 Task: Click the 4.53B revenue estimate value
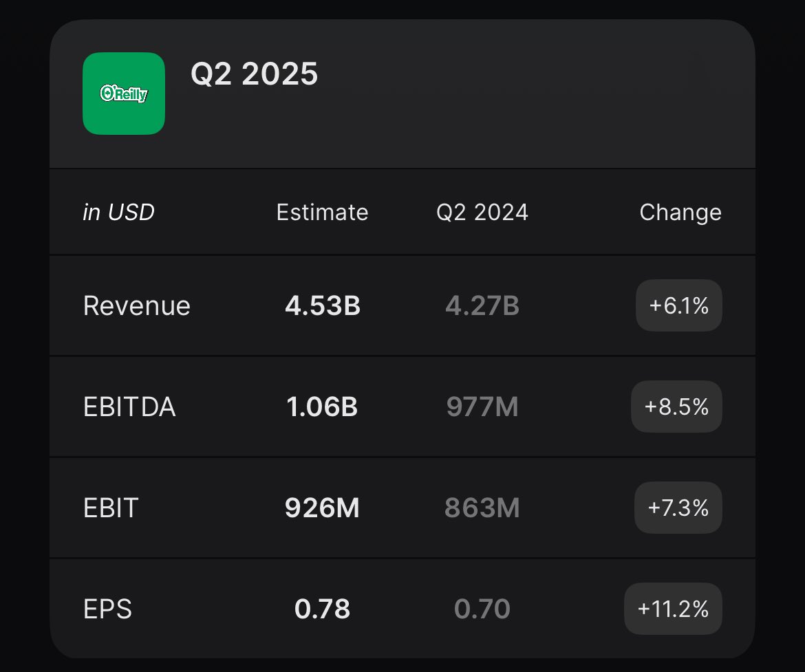click(323, 306)
